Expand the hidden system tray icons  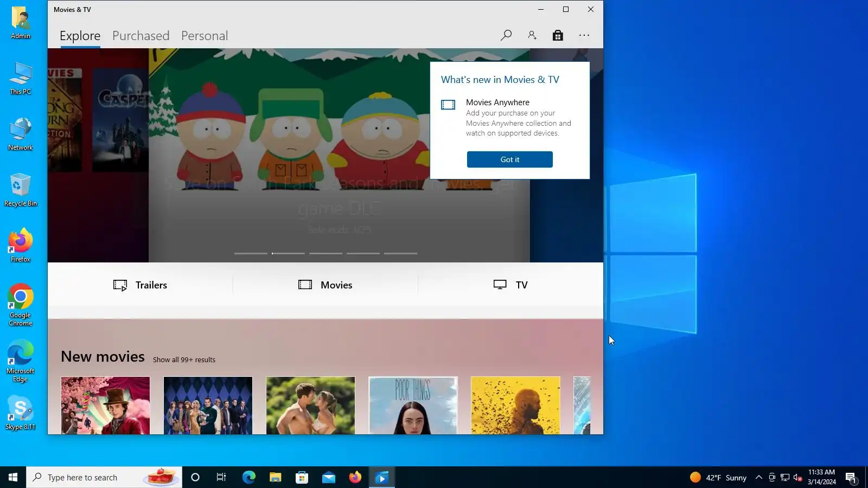coord(759,477)
